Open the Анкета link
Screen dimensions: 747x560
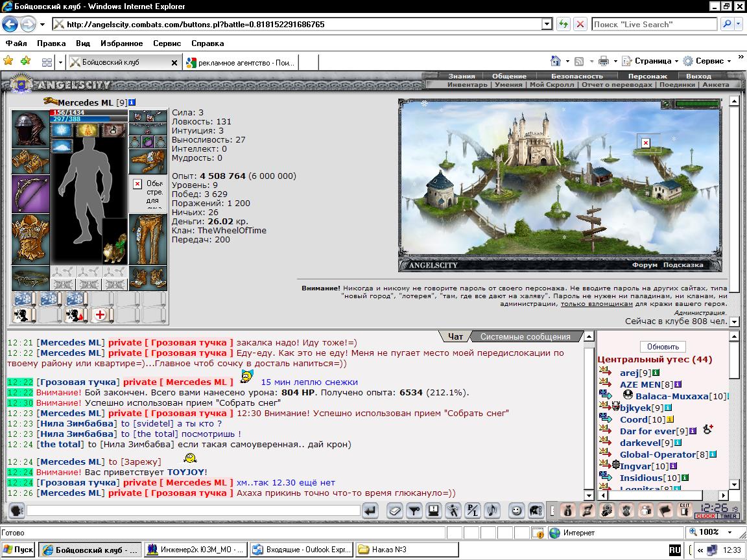pos(716,84)
